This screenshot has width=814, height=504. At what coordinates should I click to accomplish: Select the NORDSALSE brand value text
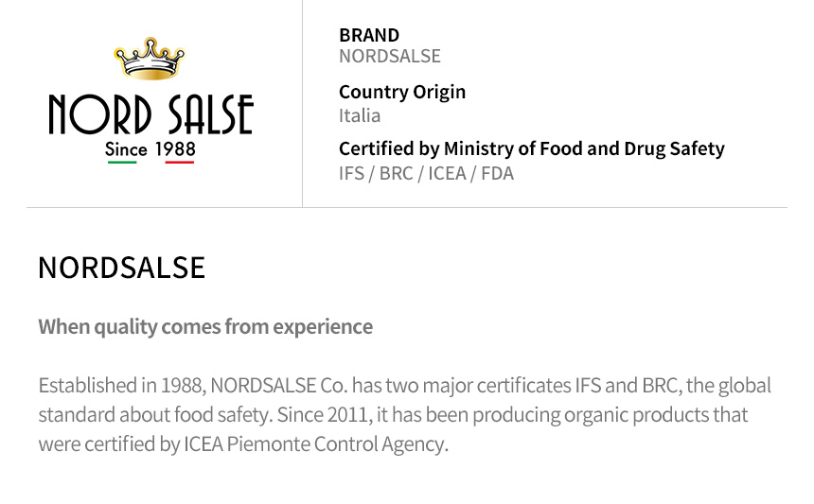click(x=390, y=56)
